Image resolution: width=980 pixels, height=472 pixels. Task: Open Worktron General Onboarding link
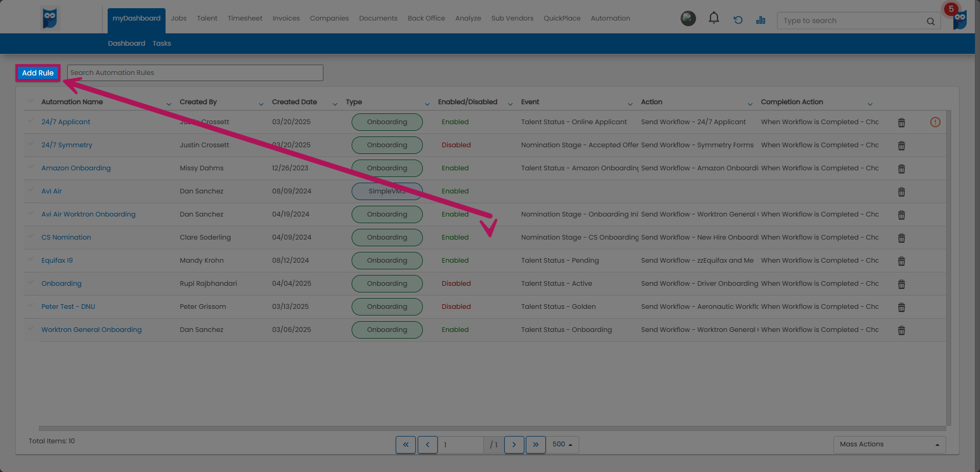coord(91,329)
